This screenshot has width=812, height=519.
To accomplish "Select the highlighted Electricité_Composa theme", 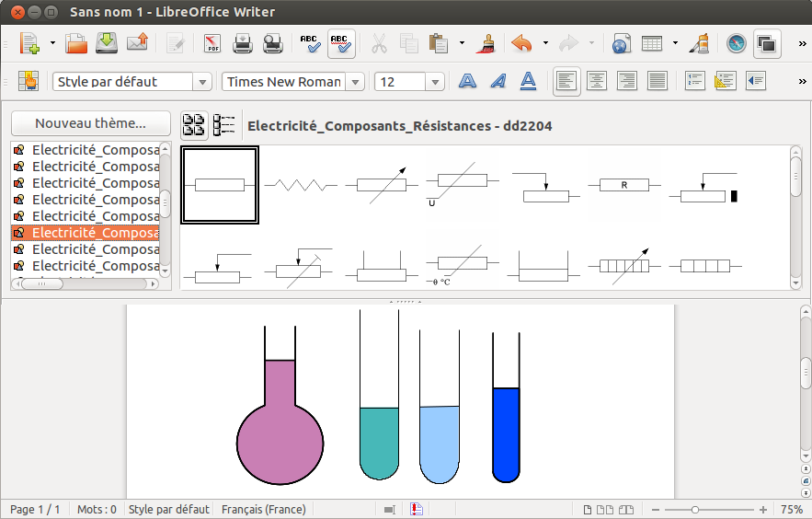I will [x=86, y=233].
